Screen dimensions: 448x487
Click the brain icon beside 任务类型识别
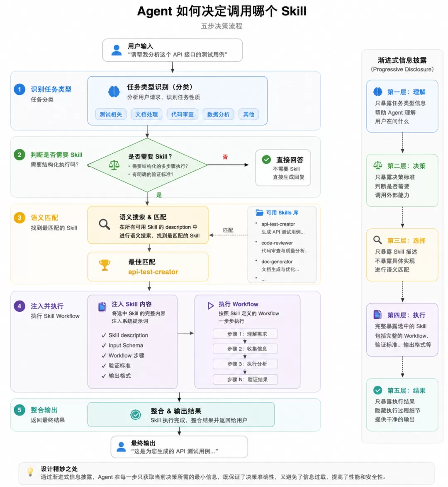pos(114,92)
